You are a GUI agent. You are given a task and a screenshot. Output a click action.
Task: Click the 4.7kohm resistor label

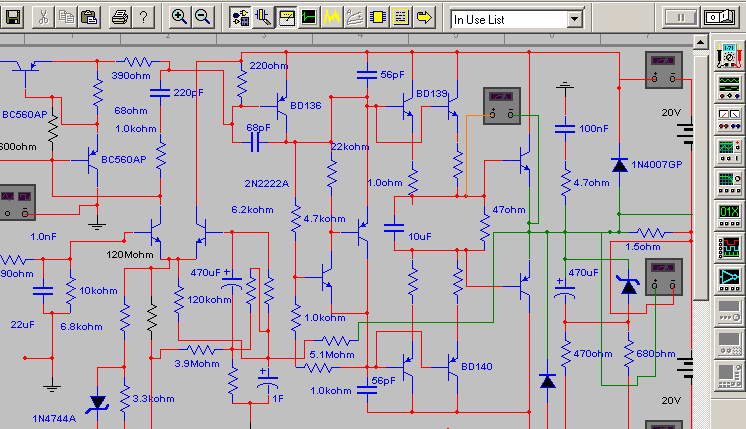pyautogui.click(x=324, y=219)
